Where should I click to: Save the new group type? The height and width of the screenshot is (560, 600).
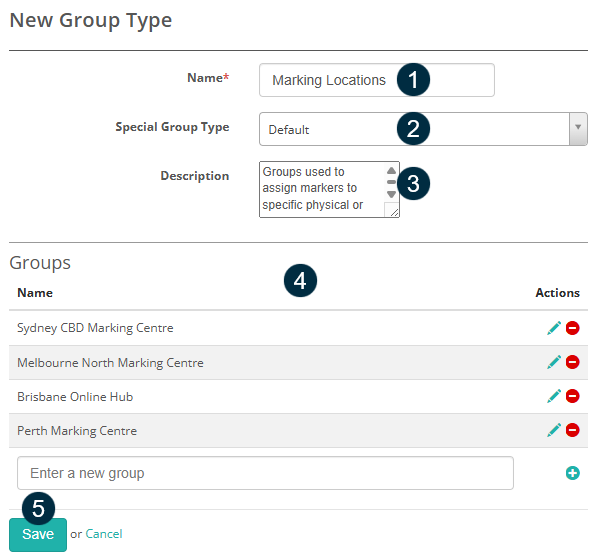coord(38,535)
